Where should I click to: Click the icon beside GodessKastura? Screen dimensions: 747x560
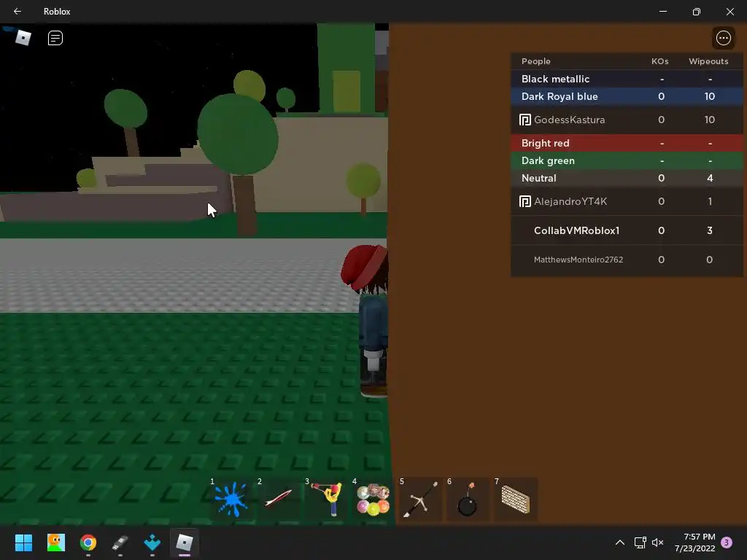[525, 120]
